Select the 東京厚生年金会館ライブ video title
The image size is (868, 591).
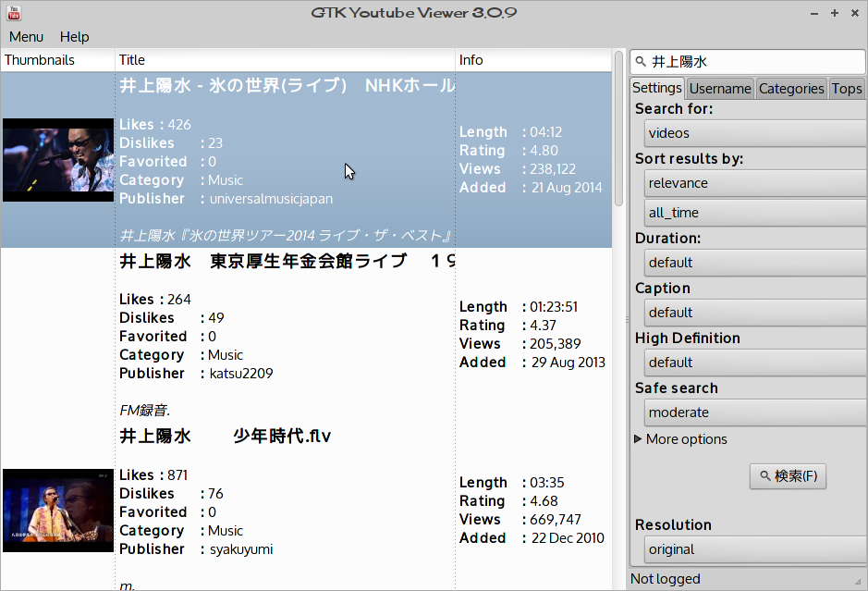coord(287,261)
